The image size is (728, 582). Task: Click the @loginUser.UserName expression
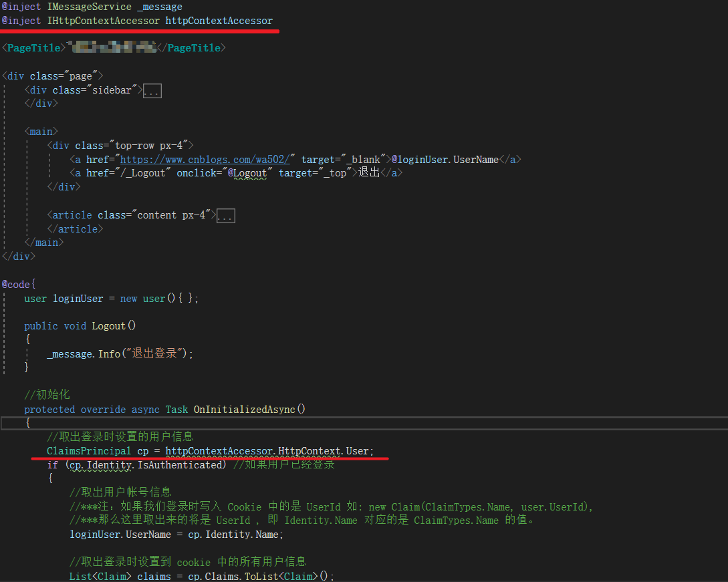[x=445, y=160]
